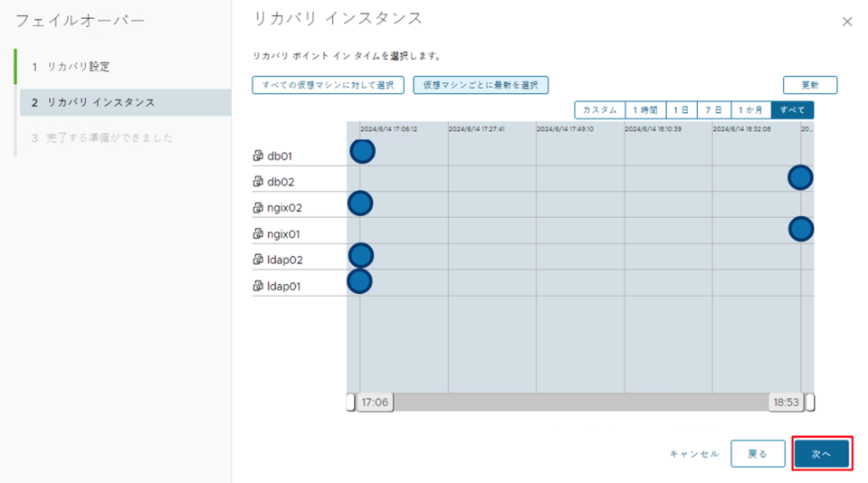
Task: Proceed with the 次へ button
Action: 822,454
